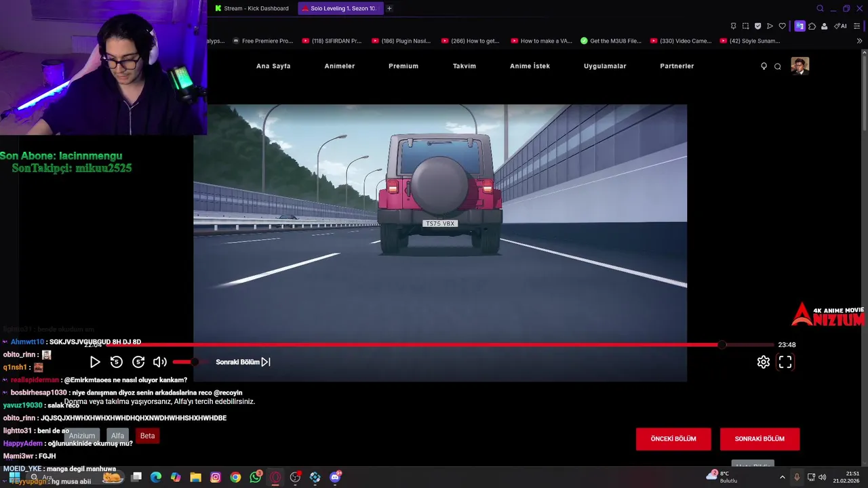Open Instagram from the taskbar
This screenshot has width=868, height=488.
(216, 477)
